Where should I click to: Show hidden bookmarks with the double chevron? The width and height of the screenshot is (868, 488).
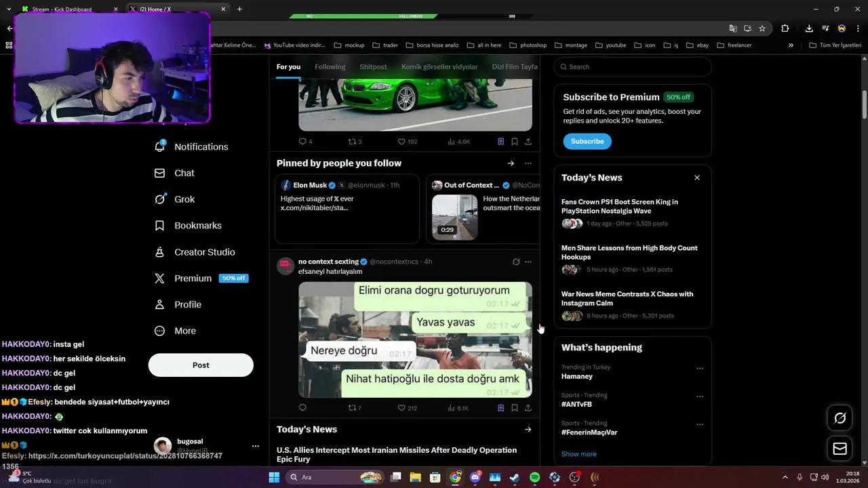791,45
